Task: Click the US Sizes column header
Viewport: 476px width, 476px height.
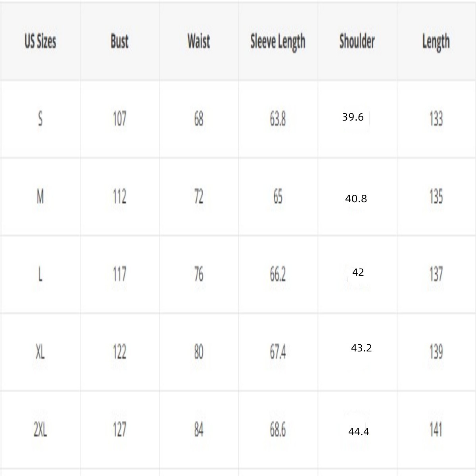Action: [x=40, y=41]
